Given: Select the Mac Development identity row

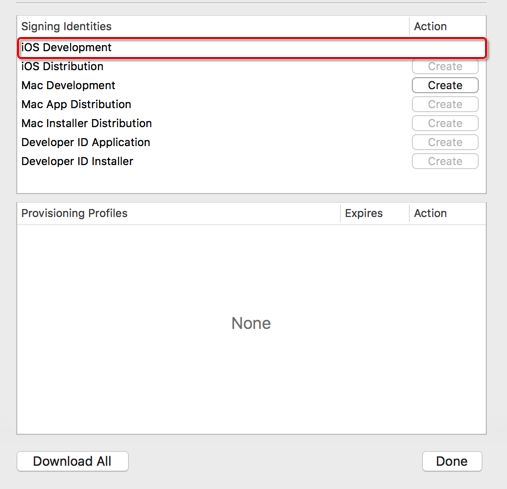Looking at the screenshot, I should click(x=252, y=85).
